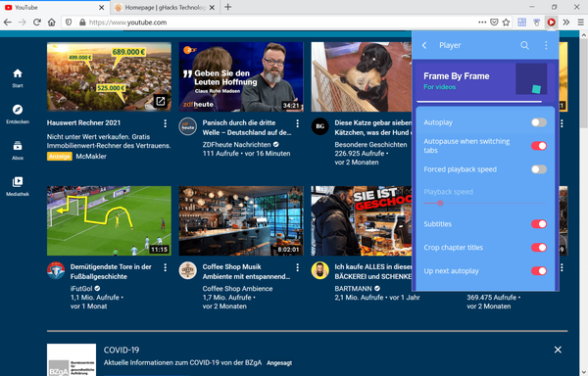Click the browser back arrow
Screen dimensions: 588x376
pos(8,23)
